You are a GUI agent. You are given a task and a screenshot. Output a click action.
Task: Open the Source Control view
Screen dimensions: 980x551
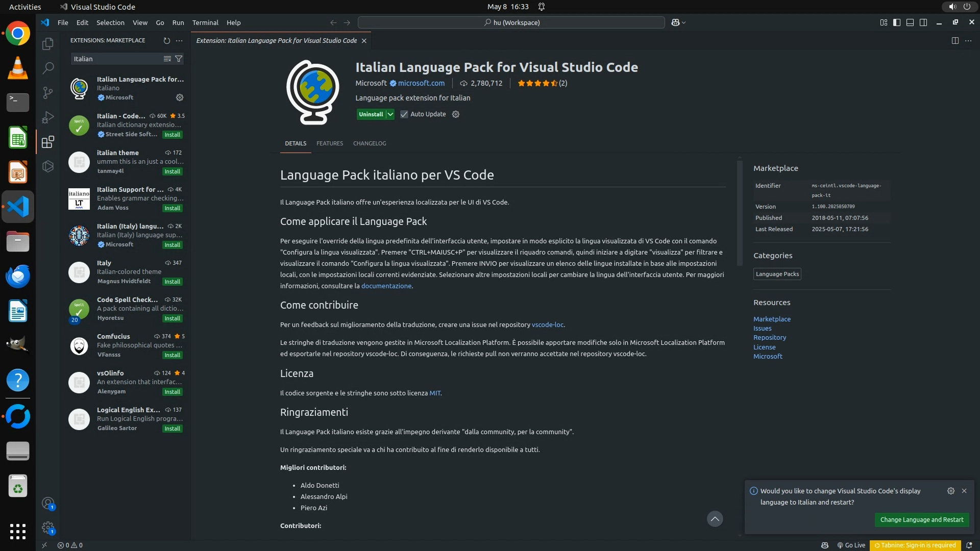[48, 92]
